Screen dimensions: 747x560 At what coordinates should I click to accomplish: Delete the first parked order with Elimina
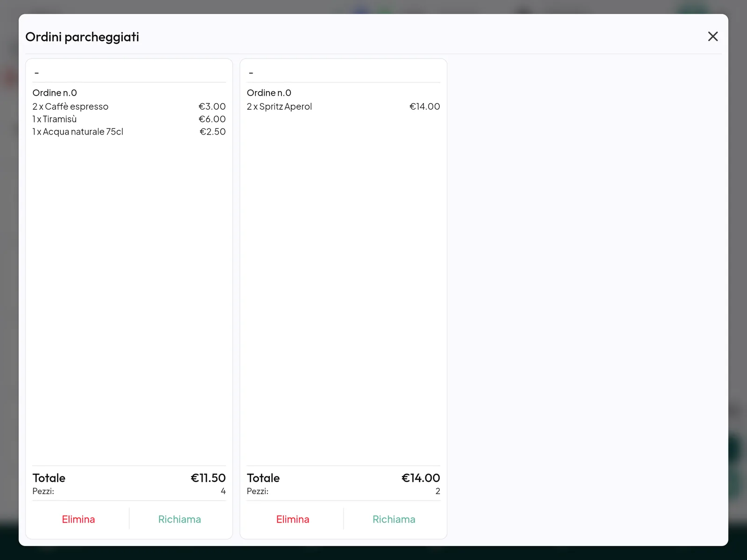coord(78,519)
